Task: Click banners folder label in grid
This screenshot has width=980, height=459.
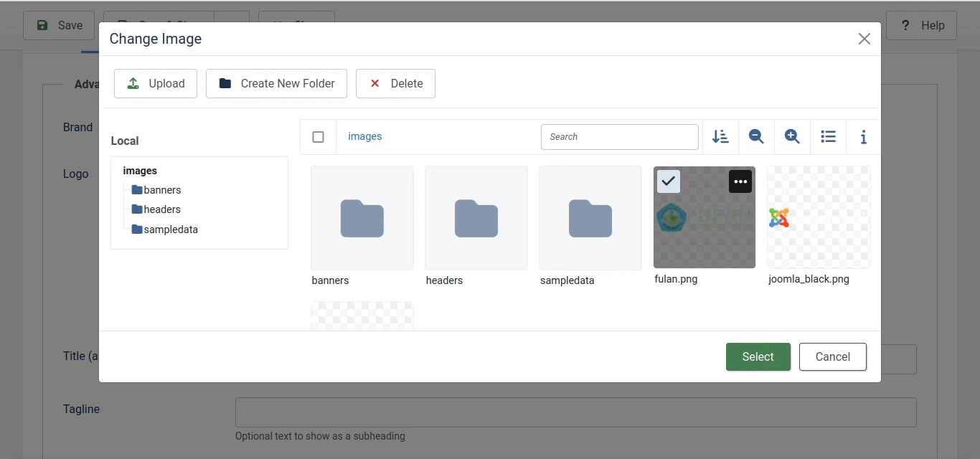Action: pyautogui.click(x=330, y=280)
